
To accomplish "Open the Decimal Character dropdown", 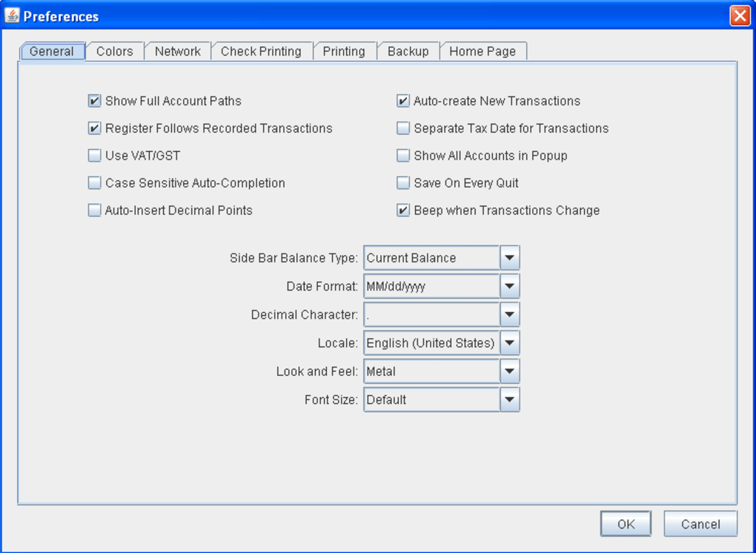I will (x=509, y=314).
